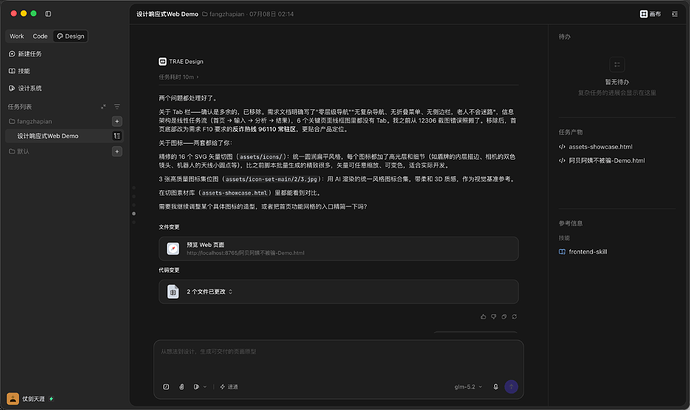Send the message with the arrow button
690x410 pixels.
(x=511, y=387)
